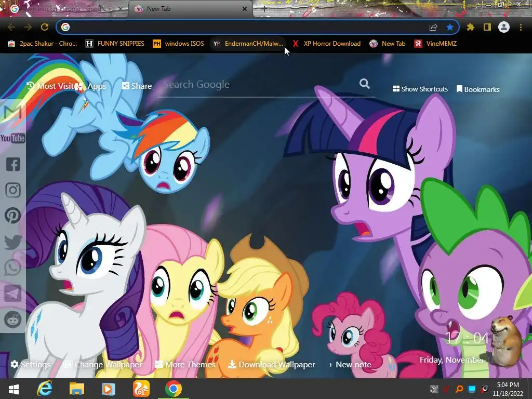Click the reload page icon

45,27
